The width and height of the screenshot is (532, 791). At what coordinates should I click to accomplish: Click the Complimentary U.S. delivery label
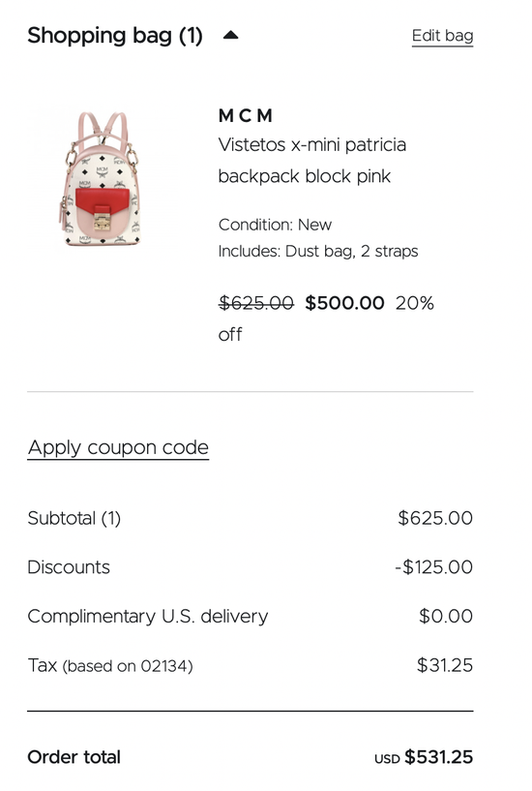148,617
